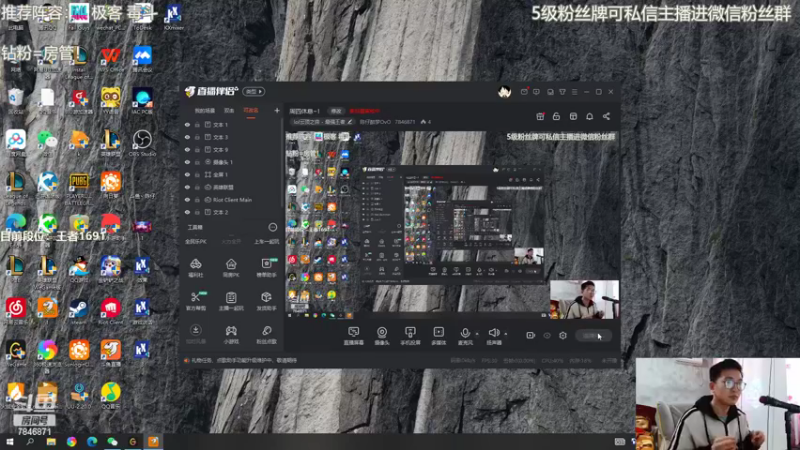
Task: Select the Riot Client Main source row
Action: click(x=231, y=199)
